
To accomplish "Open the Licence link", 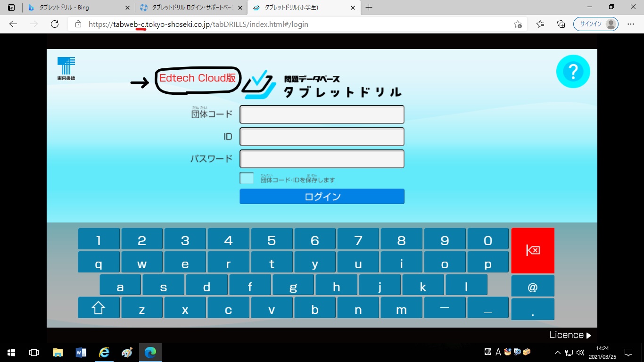I will pyautogui.click(x=570, y=335).
